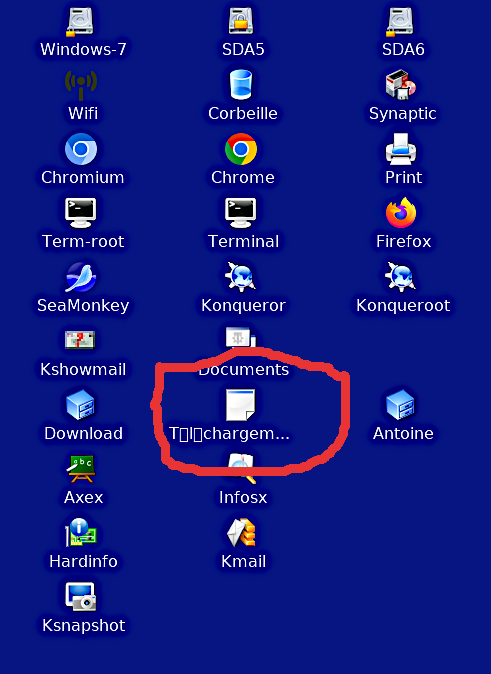Click the "Axex" label text

coord(83,497)
